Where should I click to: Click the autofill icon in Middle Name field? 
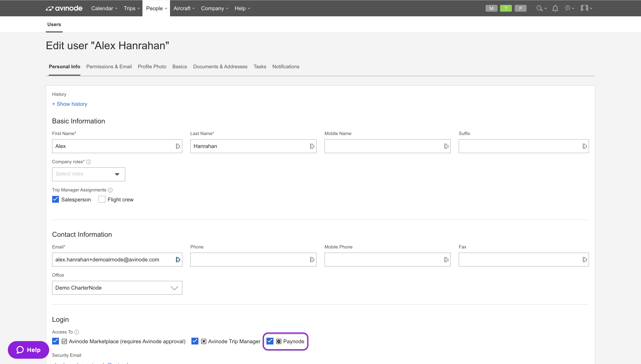coord(446,146)
